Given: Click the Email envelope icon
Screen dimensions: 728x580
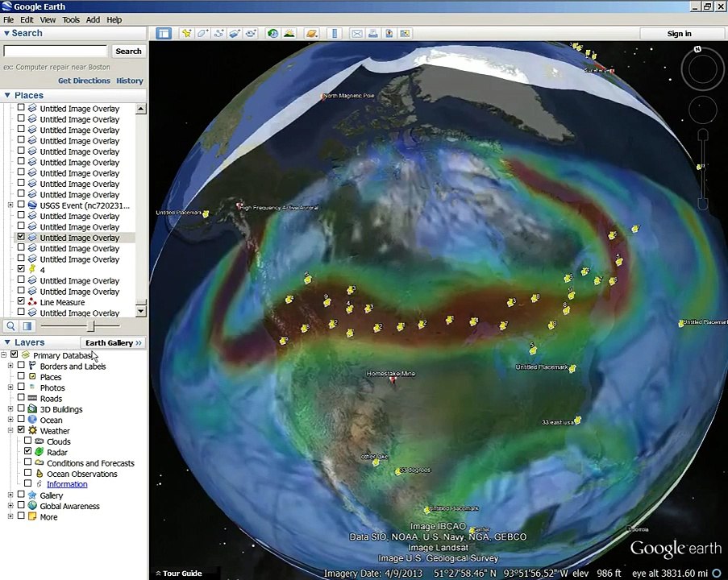Looking at the screenshot, I should pyautogui.click(x=356, y=33).
